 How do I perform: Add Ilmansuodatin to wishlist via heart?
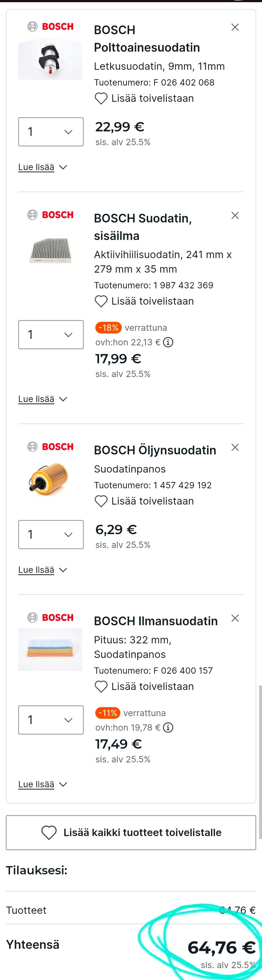(x=101, y=687)
